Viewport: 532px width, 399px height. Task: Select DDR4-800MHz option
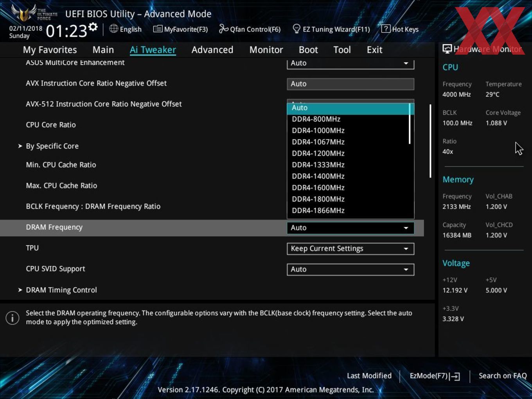tap(348, 119)
